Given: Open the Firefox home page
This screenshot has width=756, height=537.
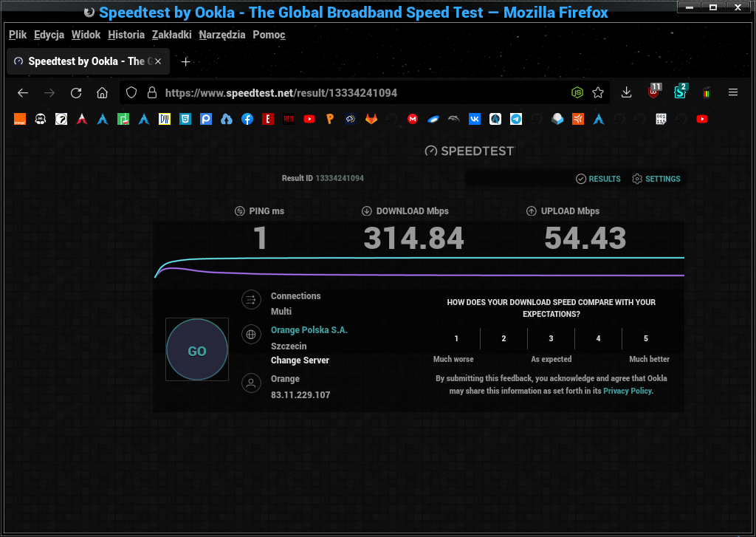Looking at the screenshot, I should (102, 92).
